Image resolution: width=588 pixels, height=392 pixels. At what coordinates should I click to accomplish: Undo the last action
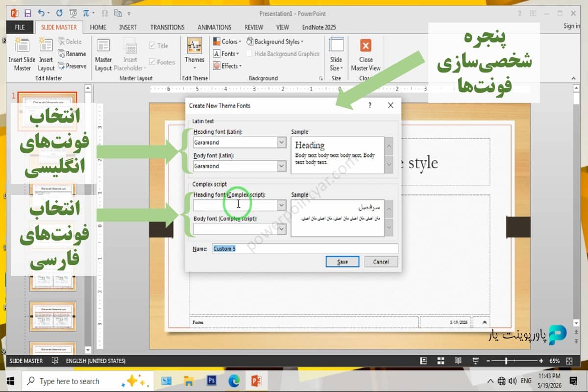41,13
